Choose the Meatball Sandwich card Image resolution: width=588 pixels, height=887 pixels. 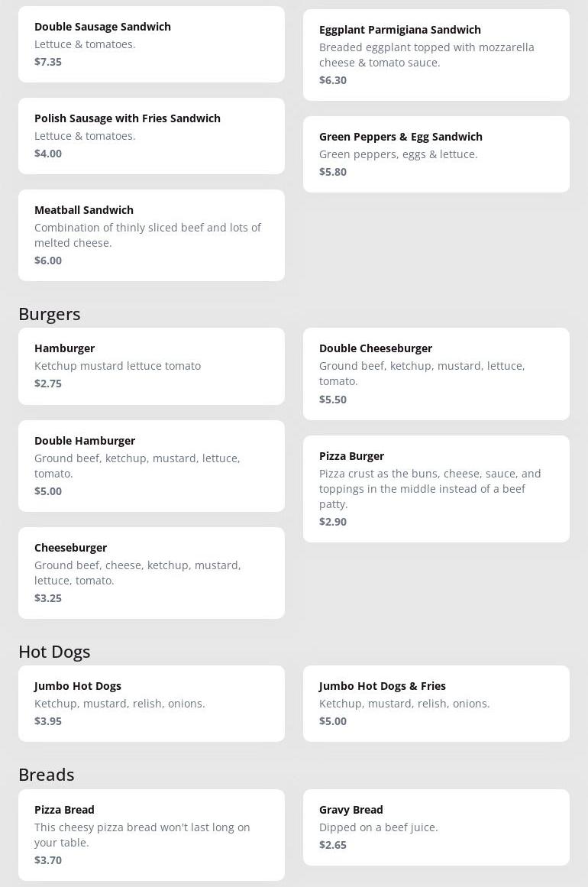(x=151, y=235)
